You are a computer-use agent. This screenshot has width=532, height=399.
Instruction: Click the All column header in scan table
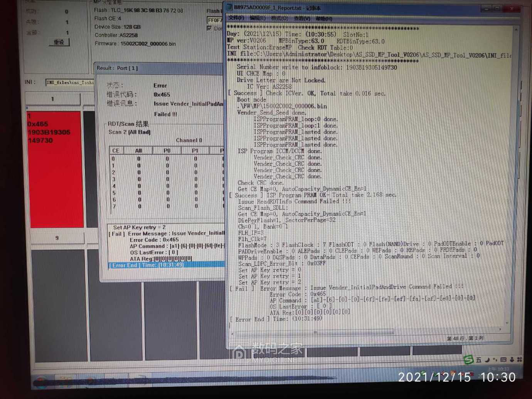point(138,151)
